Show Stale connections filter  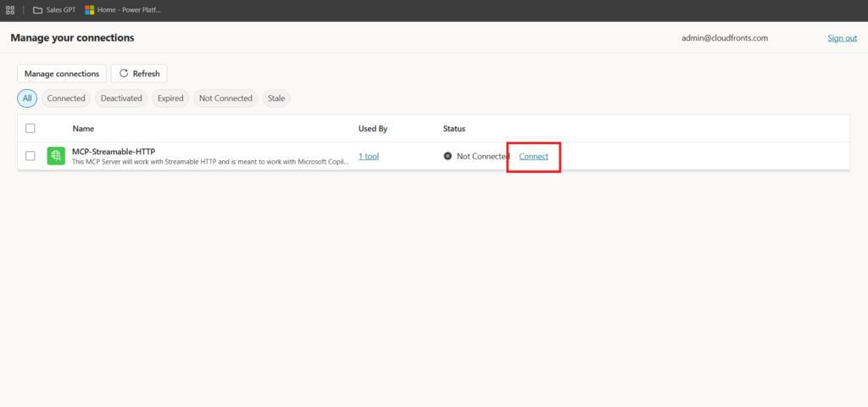(x=276, y=98)
